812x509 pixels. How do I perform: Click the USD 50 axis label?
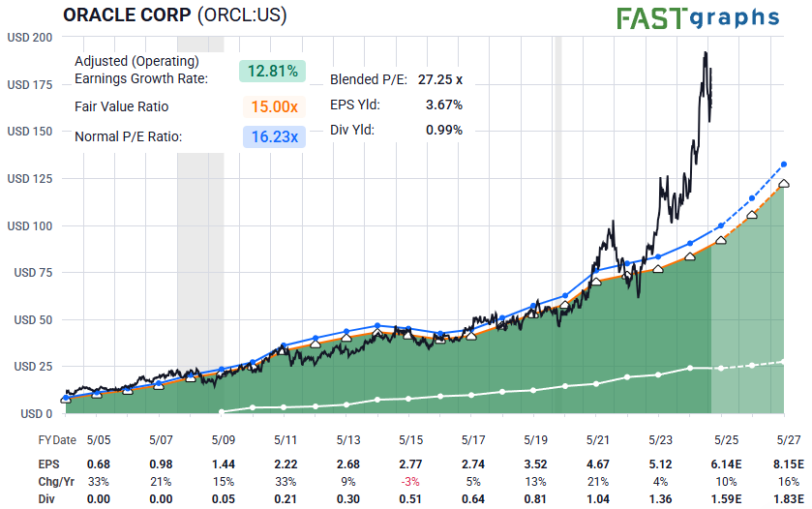pyautogui.click(x=33, y=320)
